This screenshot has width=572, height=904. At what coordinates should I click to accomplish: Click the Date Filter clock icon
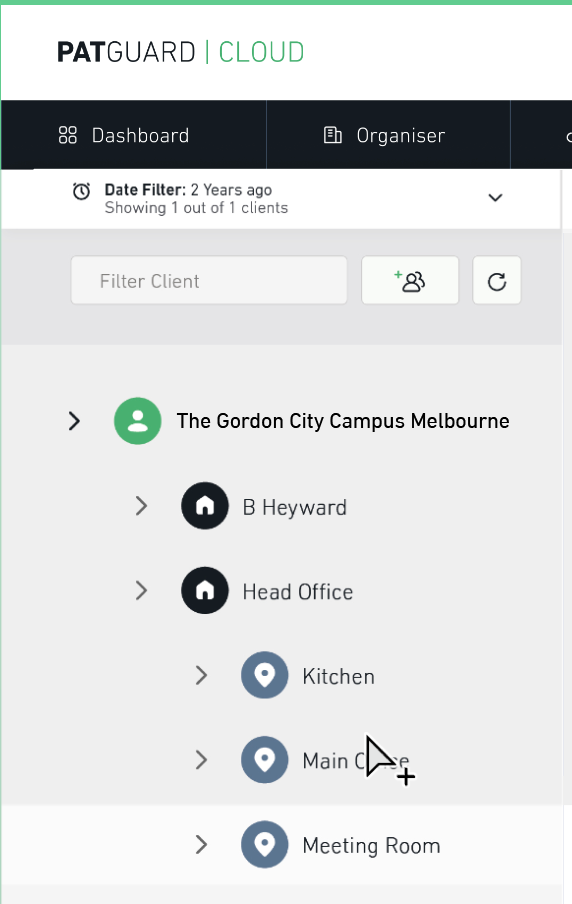point(81,191)
